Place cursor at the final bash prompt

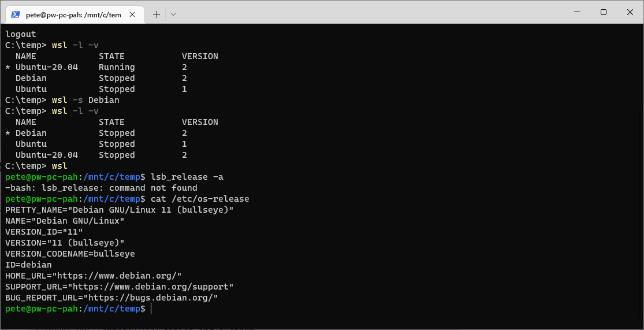pyautogui.click(x=151, y=309)
